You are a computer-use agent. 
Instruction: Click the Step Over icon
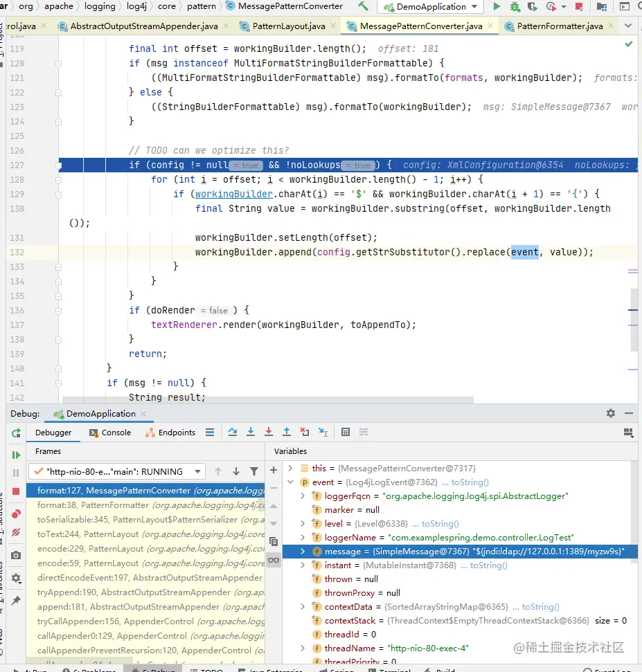[233, 432]
